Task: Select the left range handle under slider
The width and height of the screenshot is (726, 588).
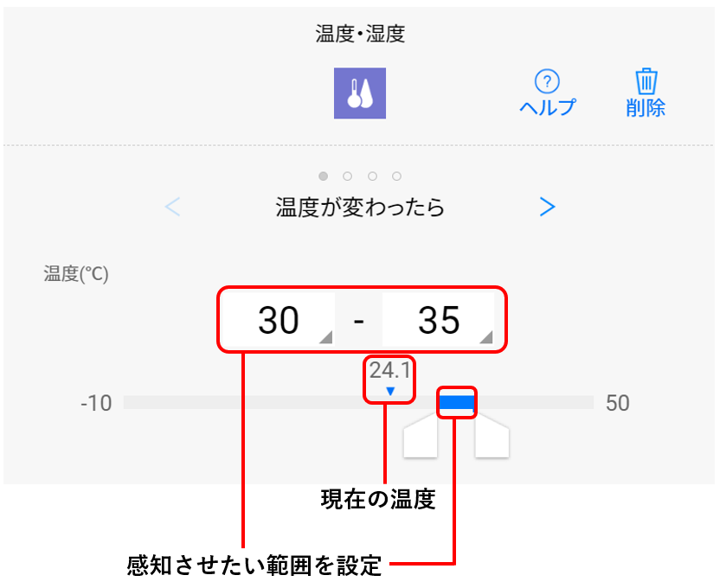Action: pyautogui.click(x=421, y=437)
